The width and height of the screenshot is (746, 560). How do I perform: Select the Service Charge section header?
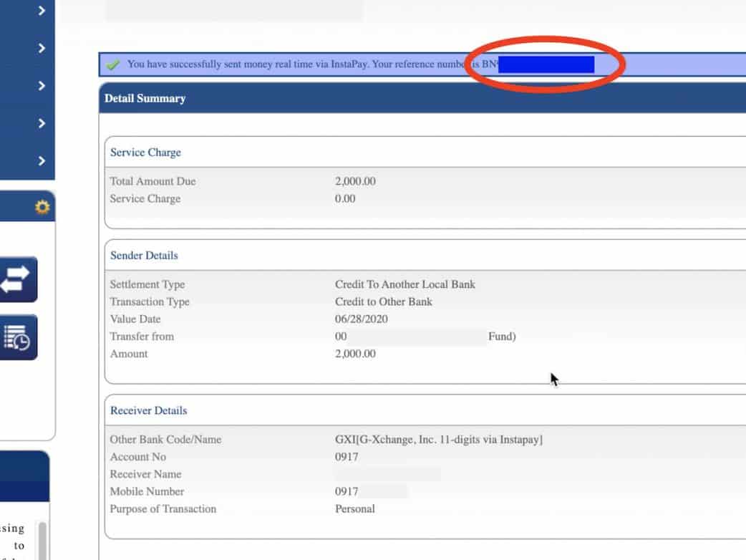pyautogui.click(x=145, y=153)
